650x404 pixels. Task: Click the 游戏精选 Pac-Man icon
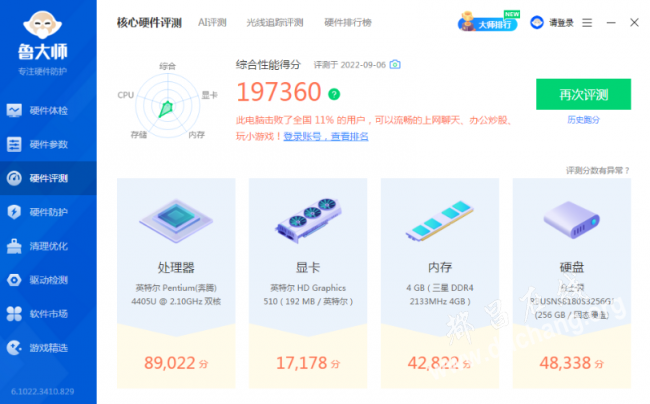coord(14,348)
